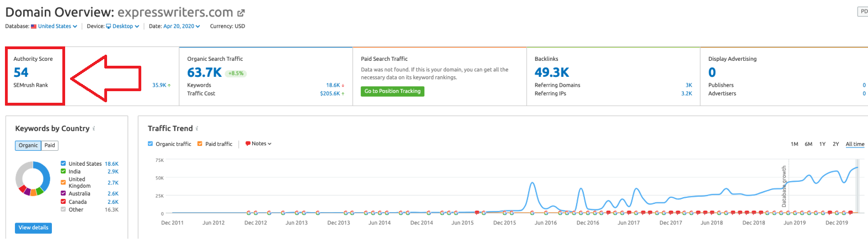Uncheck the Australia country checkbox

point(63,193)
